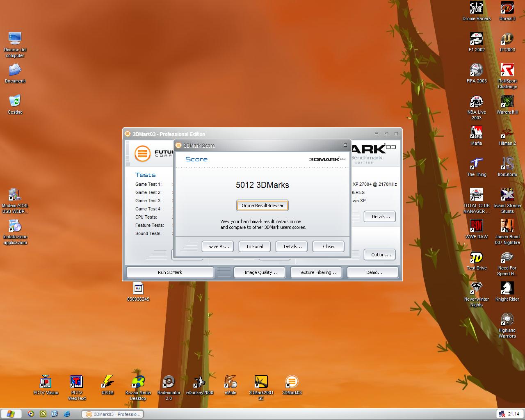Click the Demo button
Image resolution: width=525 pixels, height=420 pixels.
[374, 272]
